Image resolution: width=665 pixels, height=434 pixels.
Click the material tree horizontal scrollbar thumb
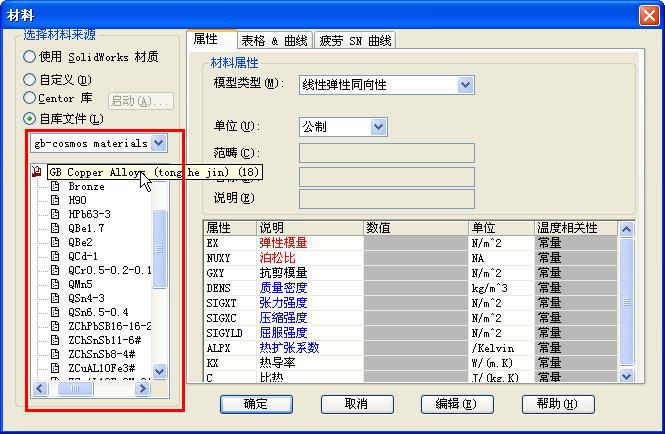(75, 388)
